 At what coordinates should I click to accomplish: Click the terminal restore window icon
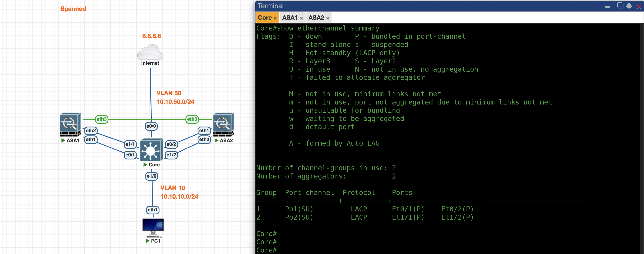620,6
